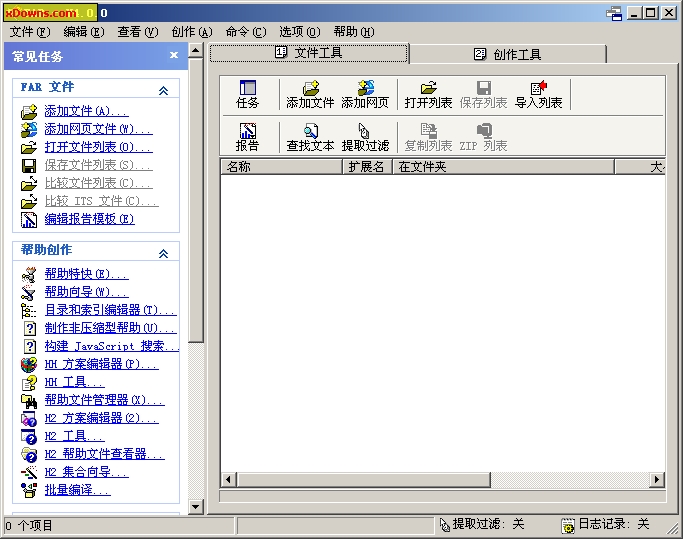Click the 提取过滤 status bar icon
The image size is (683, 539).
click(x=444, y=525)
